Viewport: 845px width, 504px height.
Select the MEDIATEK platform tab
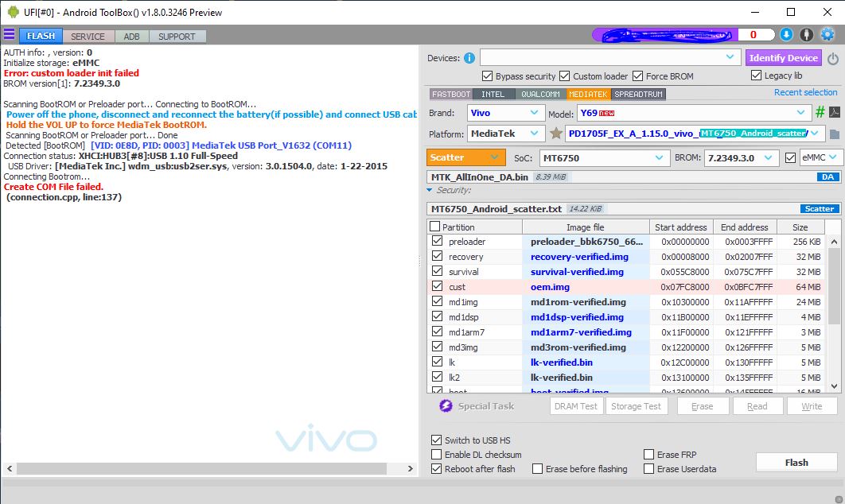[x=588, y=95]
